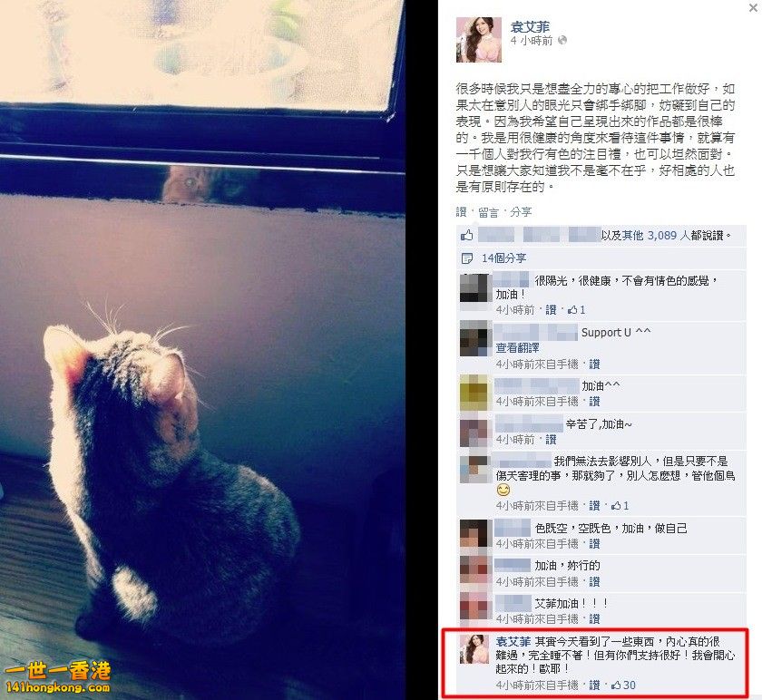Viewport: 762px width, 700px height.
Task: Click 讚 under the post text
Action: pos(461,212)
